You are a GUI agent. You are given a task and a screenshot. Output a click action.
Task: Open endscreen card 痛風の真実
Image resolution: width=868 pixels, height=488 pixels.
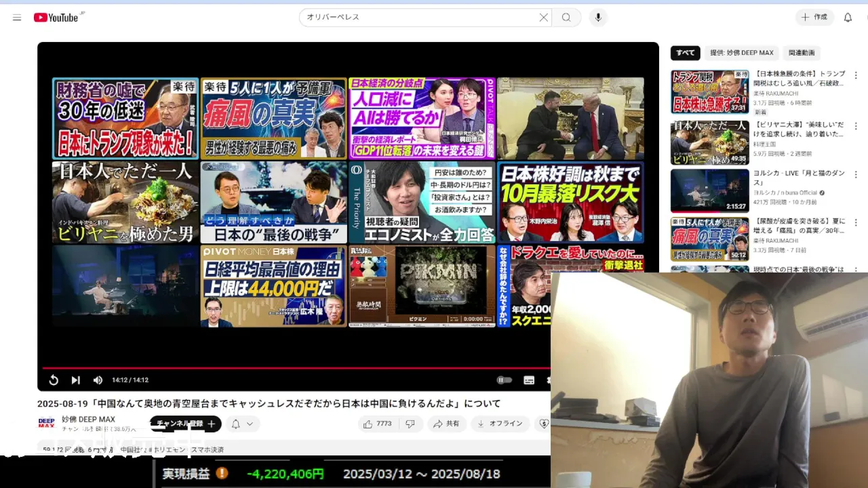273,118
